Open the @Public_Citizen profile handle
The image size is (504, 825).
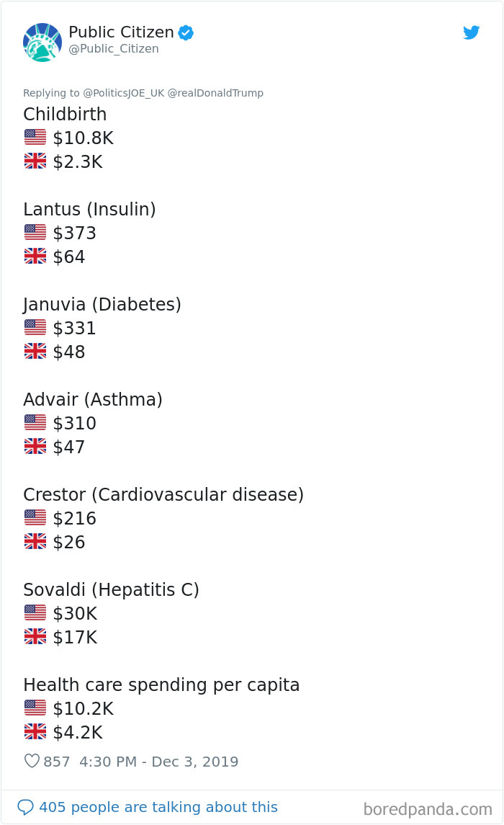112,49
